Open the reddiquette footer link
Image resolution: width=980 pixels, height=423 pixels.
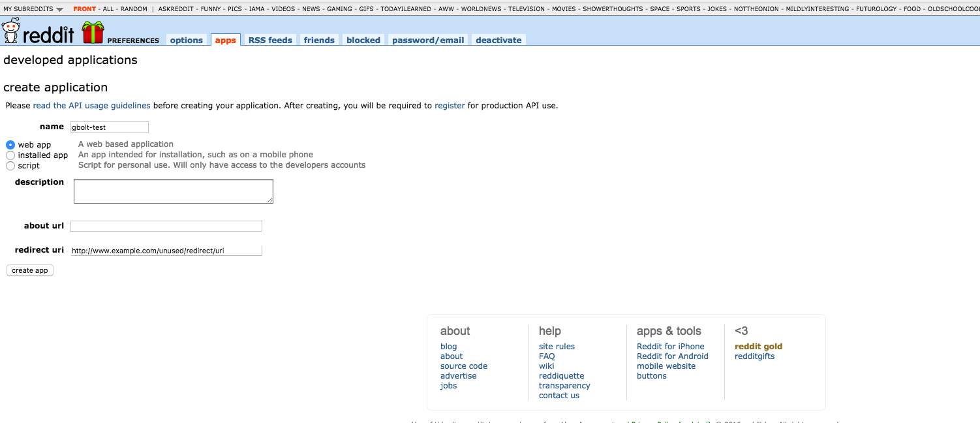(562, 376)
